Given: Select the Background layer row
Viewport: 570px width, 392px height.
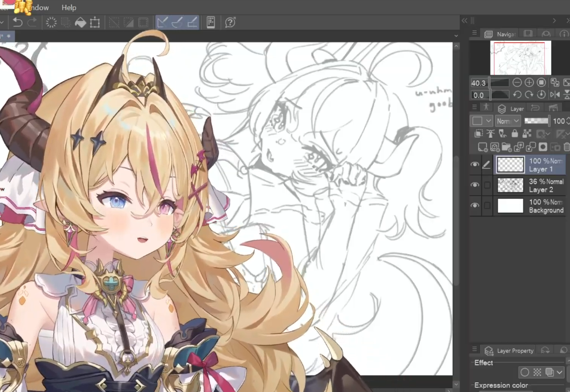Looking at the screenshot, I should (530, 206).
